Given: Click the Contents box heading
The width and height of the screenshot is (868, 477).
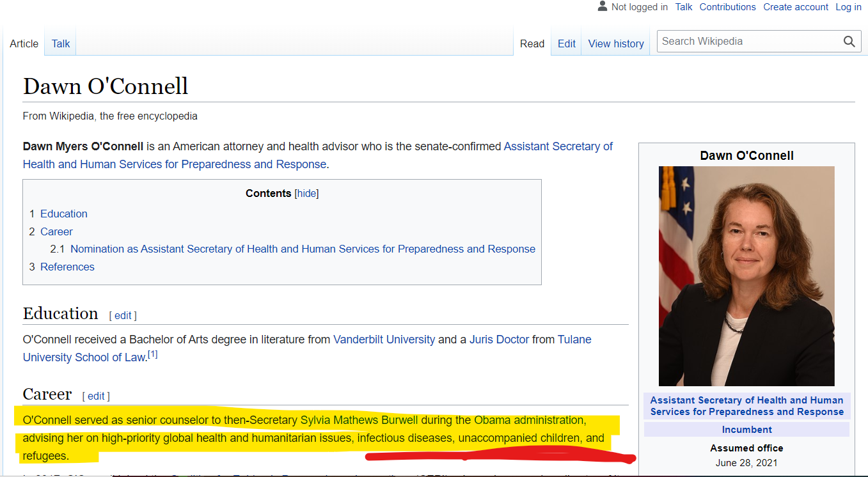Looking at the screenshot, I should tap(268, 193).
